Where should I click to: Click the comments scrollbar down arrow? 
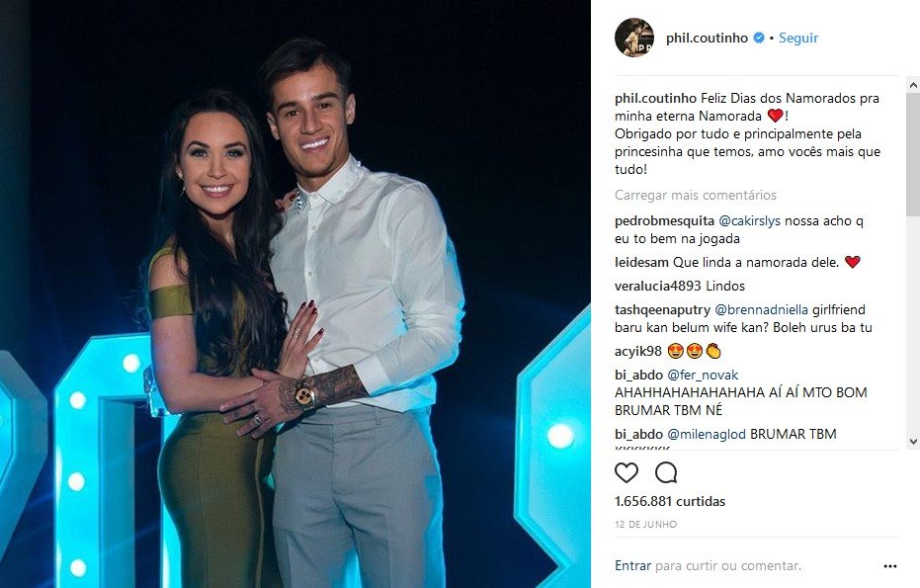pyautogui.click(x=913, y=442)
